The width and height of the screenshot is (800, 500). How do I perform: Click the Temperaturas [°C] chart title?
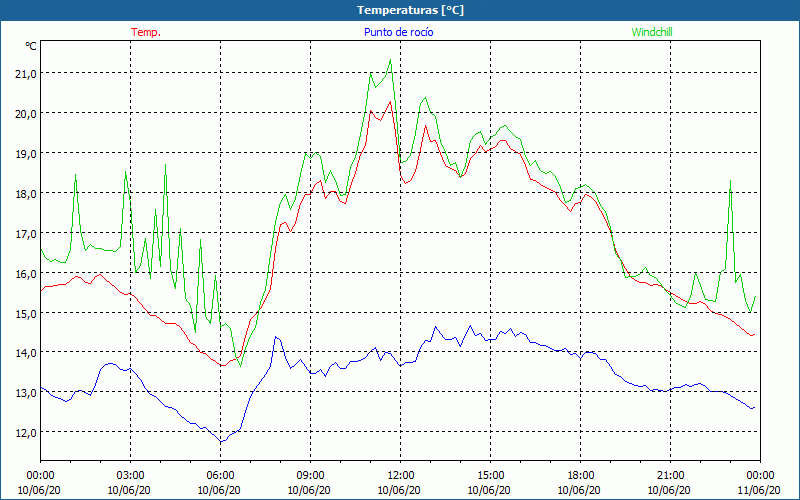410,10
